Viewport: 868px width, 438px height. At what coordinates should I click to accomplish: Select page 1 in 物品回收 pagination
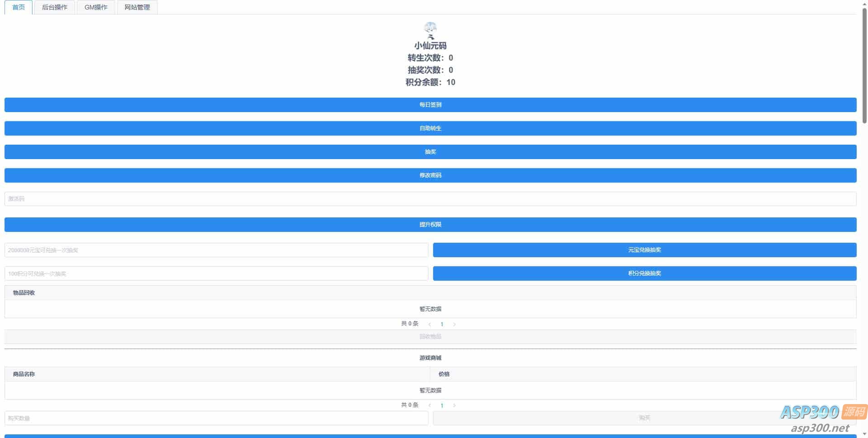coord(442,324)
